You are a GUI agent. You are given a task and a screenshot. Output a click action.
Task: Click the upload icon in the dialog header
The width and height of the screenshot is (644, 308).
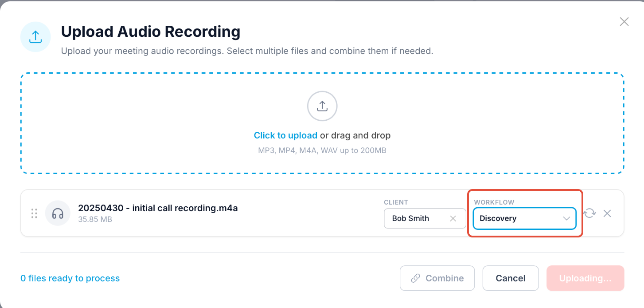(x=35, y=37)
